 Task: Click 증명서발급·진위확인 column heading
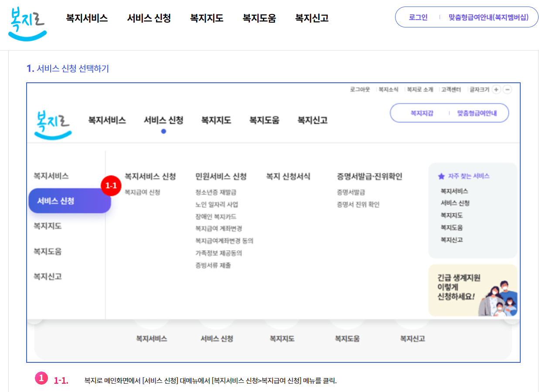369,176
